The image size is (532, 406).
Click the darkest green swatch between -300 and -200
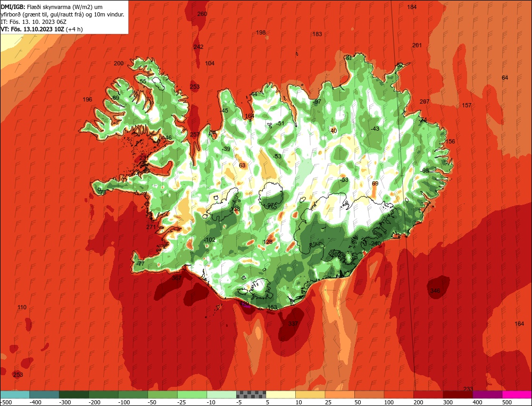pos(73,394)
